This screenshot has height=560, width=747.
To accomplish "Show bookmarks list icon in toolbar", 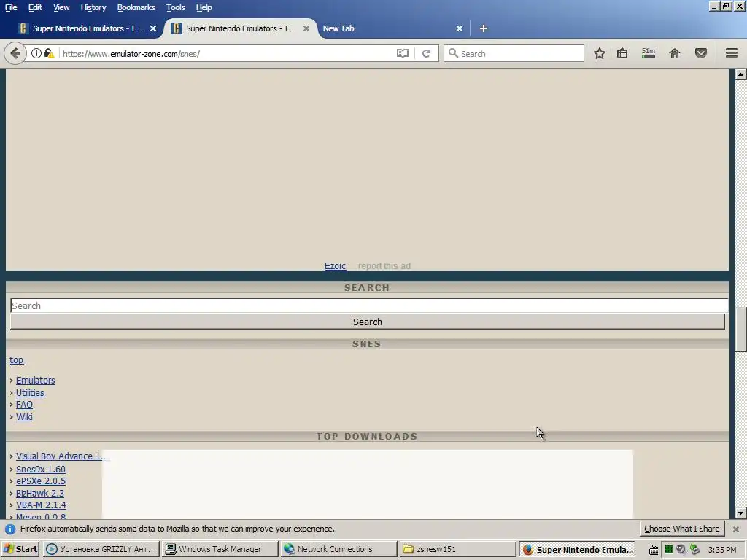I will point(622,53).
